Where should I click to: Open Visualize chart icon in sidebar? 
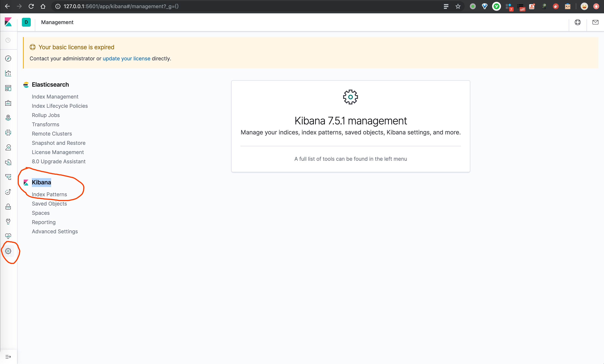(8, 73)
